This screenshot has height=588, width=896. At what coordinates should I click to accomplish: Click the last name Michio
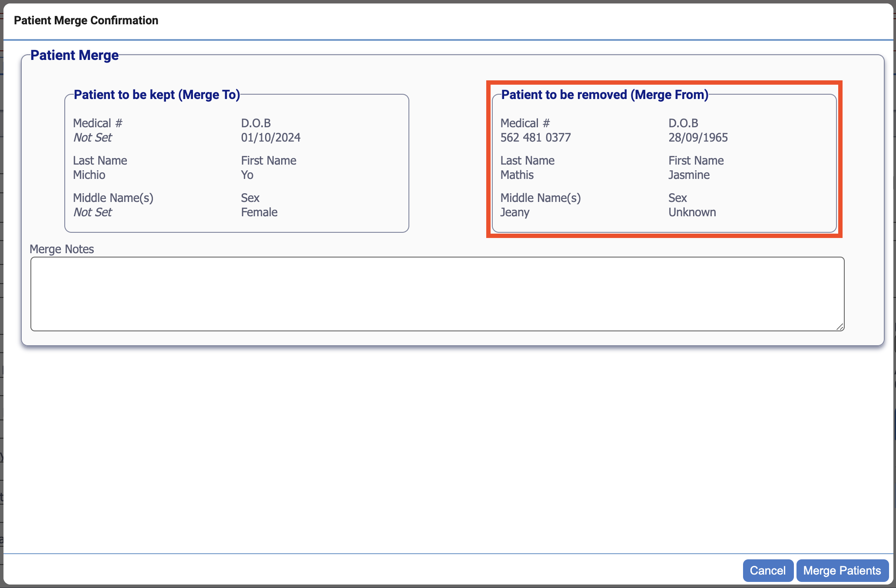coord(89,175)
